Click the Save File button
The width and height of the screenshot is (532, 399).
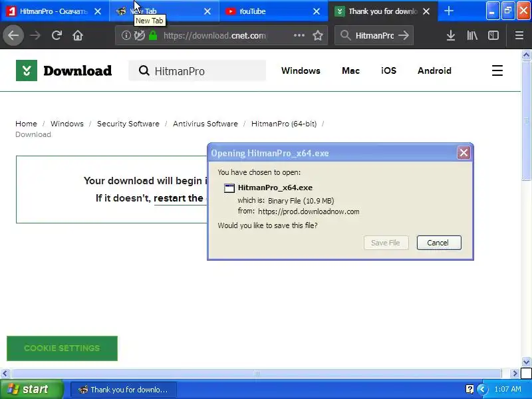[386, 243]
